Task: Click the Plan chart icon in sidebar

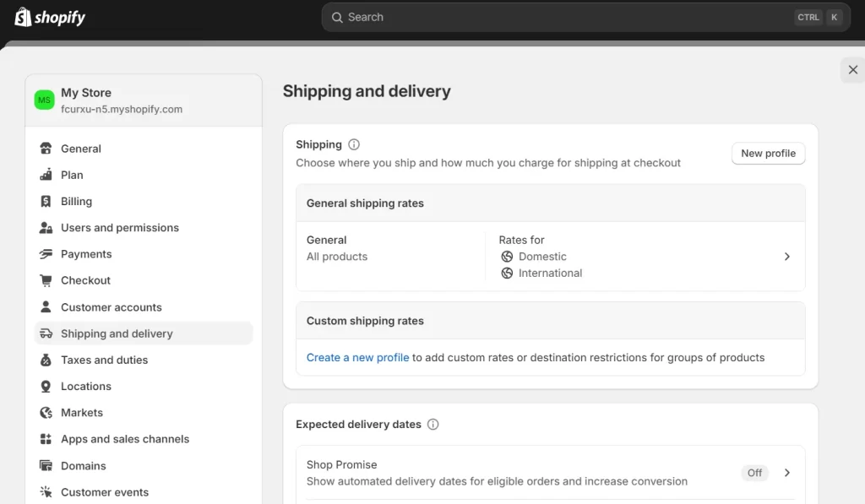Action: coord(46,175)
